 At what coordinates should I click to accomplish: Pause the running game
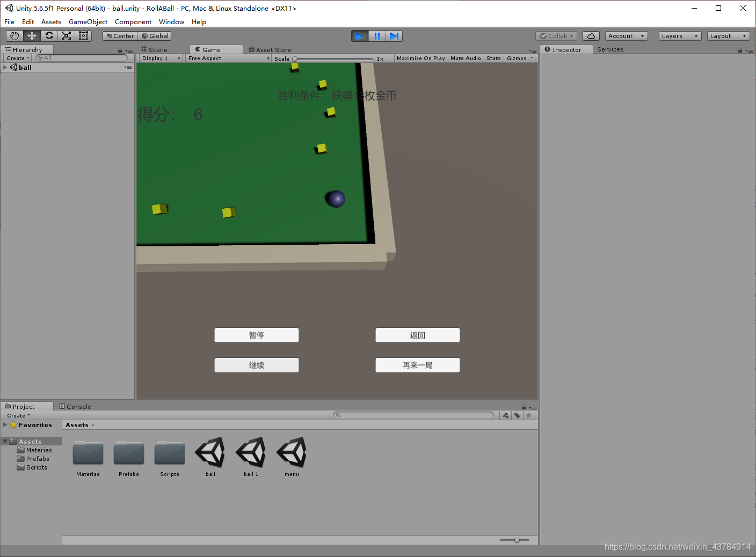377,36
